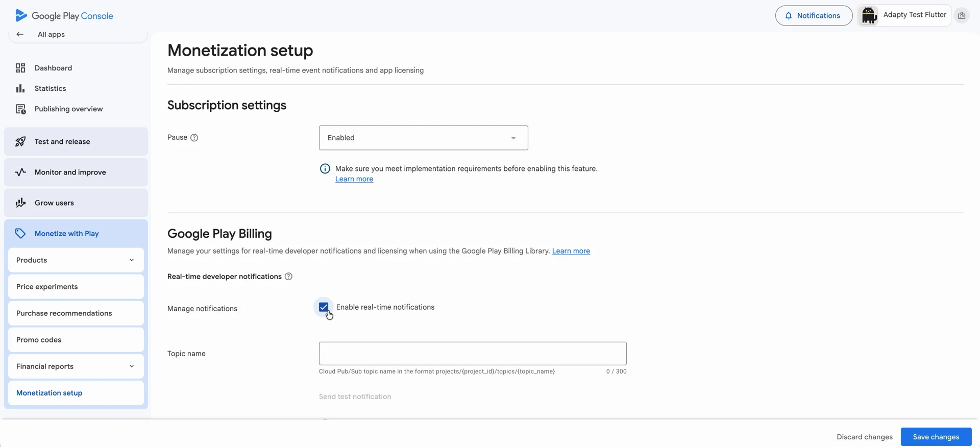Click the Topic name label

coord(186,354)
